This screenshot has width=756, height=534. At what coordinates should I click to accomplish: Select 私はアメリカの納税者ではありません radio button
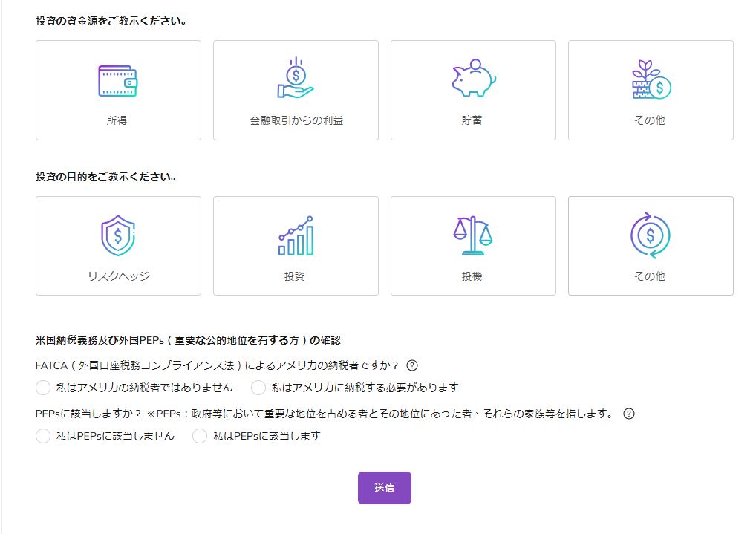coord(43,388)
